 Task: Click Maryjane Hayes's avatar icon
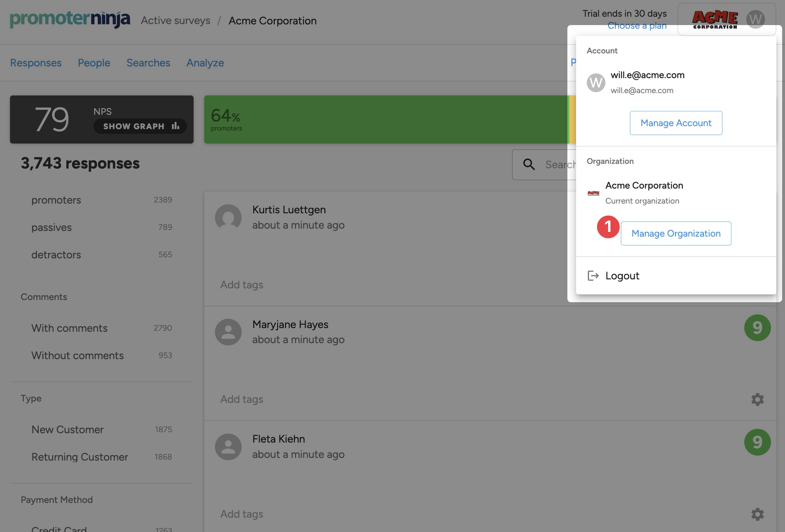point(228,332)
